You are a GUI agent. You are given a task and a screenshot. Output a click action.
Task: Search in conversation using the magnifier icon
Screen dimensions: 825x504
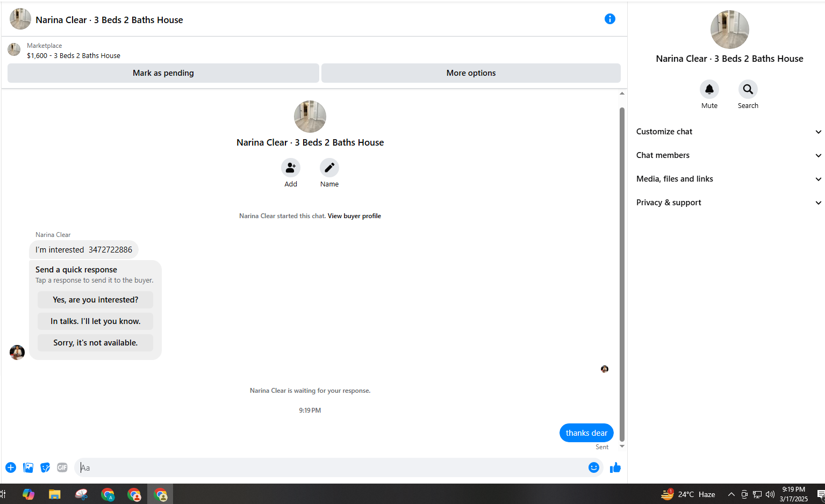click(748, 89)
